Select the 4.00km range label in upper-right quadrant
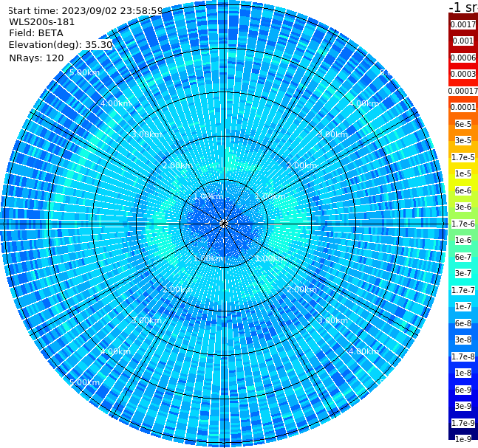This screenshot has height=448, width=478. tap(363, 103)
